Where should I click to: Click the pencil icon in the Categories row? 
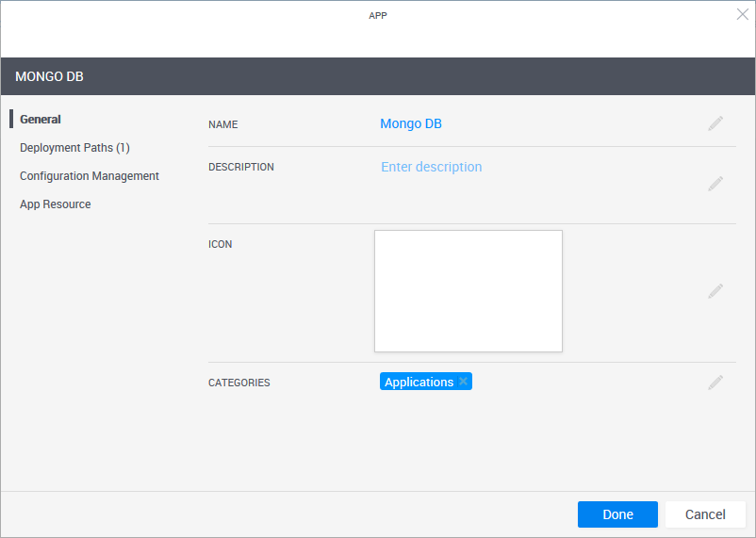coord(715,382)
